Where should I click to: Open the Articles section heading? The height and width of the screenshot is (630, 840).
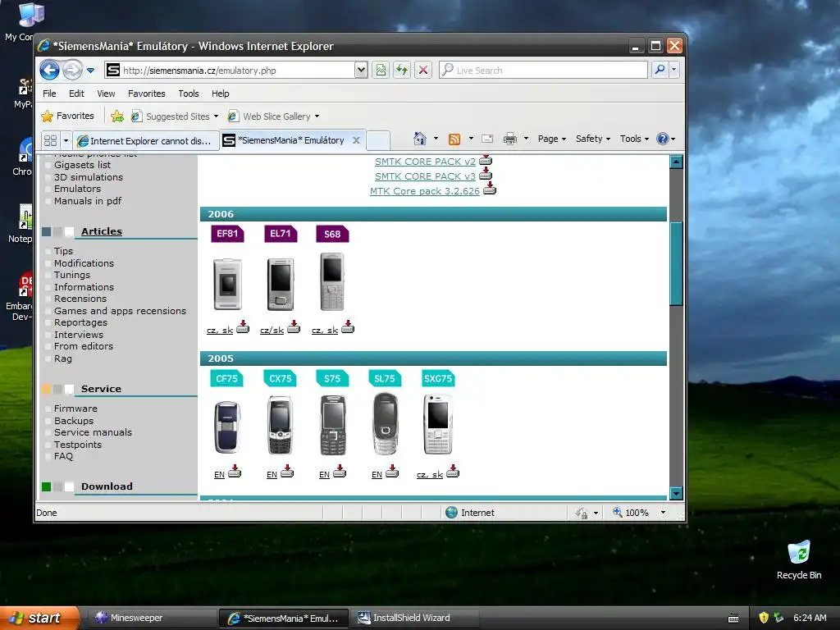pos(102,231)
